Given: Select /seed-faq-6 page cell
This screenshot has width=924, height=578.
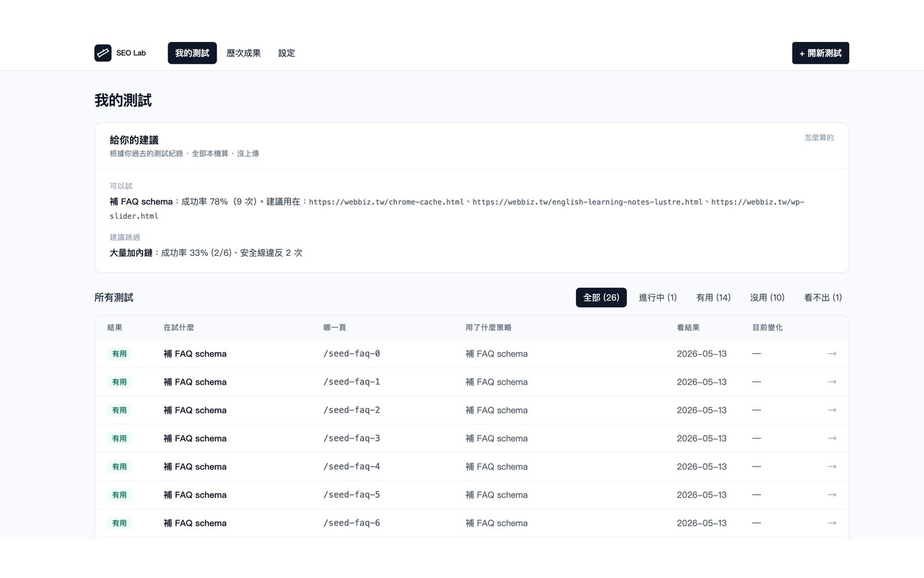Looking at the screenshot, I should click(x=352, y=522).
